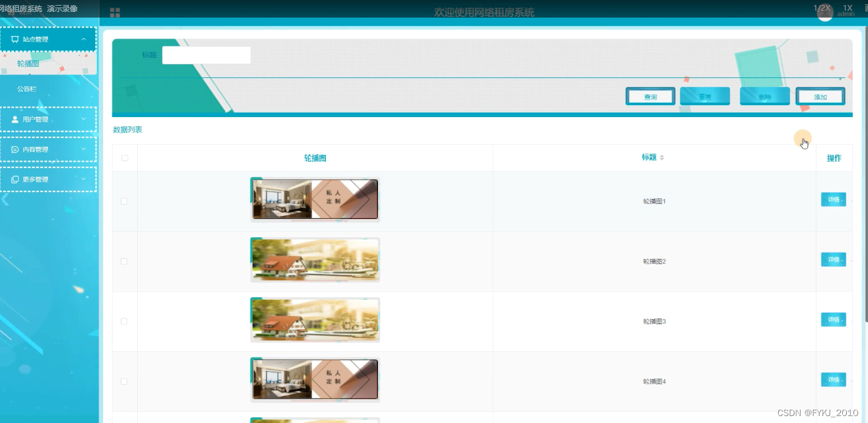Expand 内容管理 menu chevron
This screenshot has height=423, width=868.
pos(84,149)
